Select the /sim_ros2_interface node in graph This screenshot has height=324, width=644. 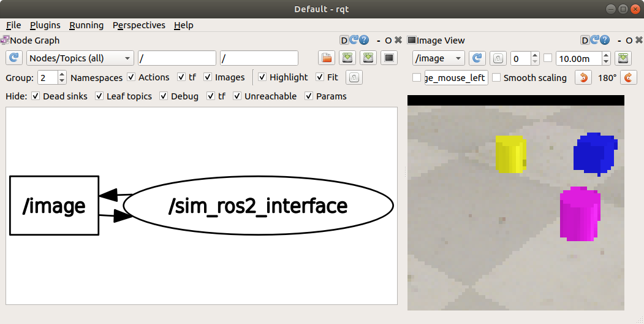258,206
